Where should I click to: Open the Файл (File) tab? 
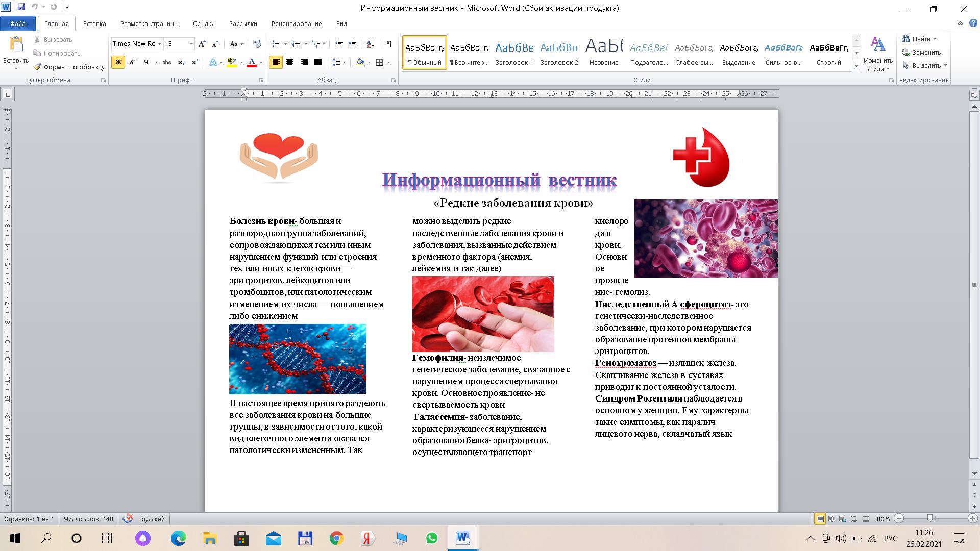pyautogui.click(x=18, y=23)
